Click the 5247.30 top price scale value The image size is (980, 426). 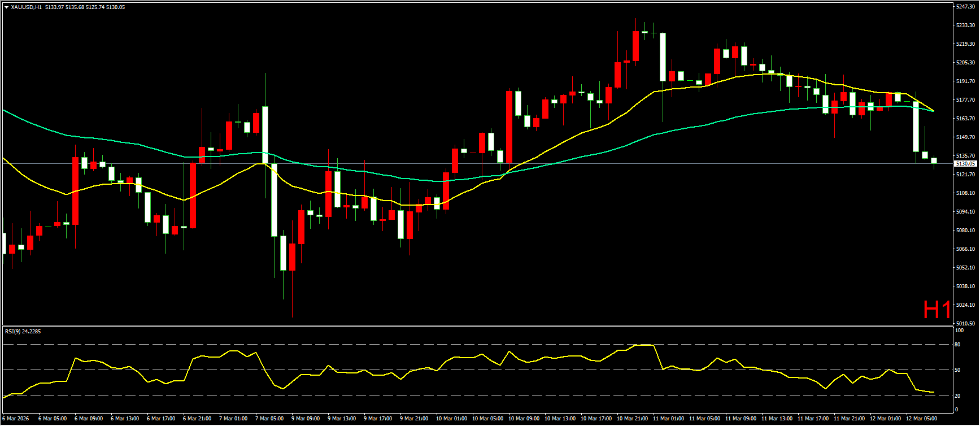pyautogui.click(x=965, y=7)
